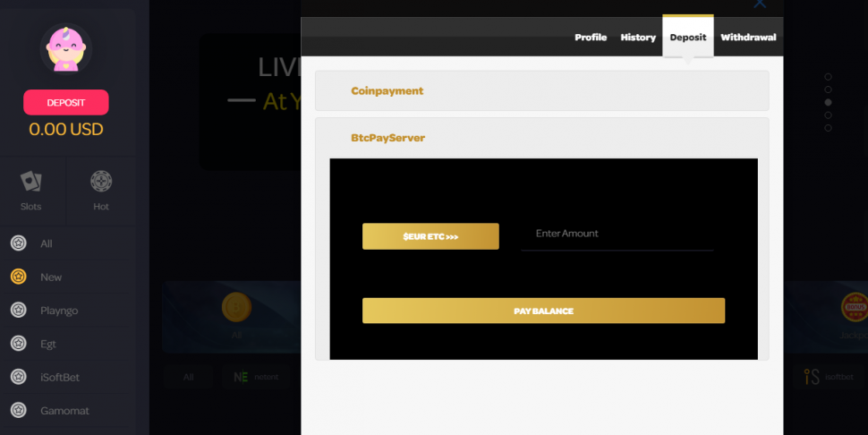Click the Enter Amount field

(617, 234)
